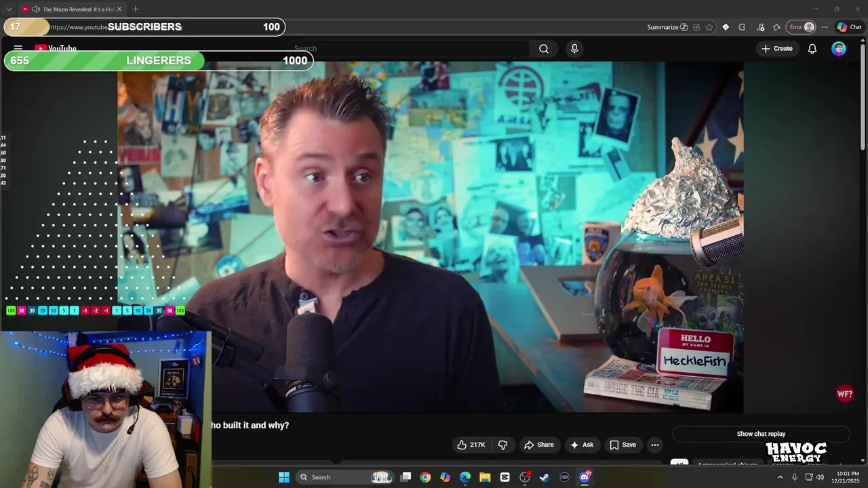
Task: Open YouTube notifications bell
Action: click(812, 49)
